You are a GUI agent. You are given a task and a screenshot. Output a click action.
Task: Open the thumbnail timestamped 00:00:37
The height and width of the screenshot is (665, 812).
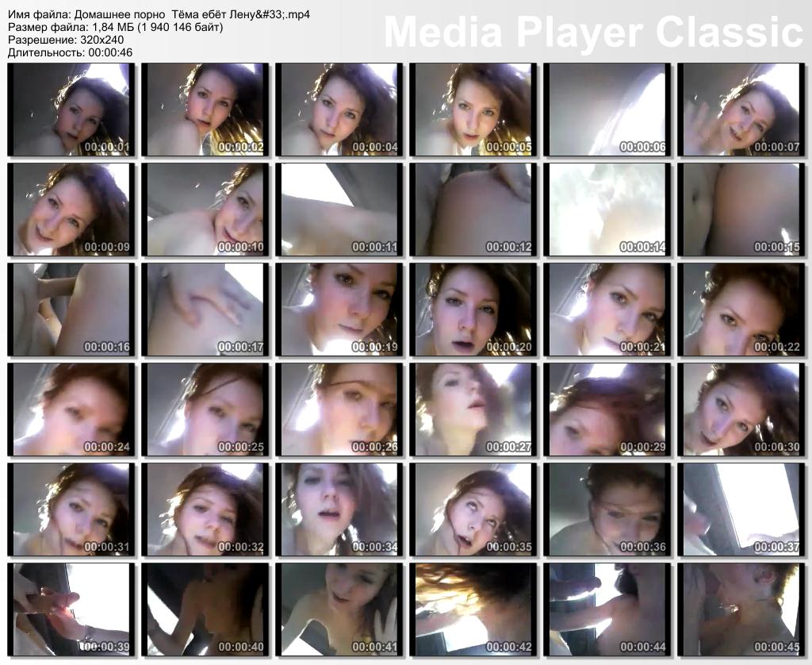click(x=741, y=510)
